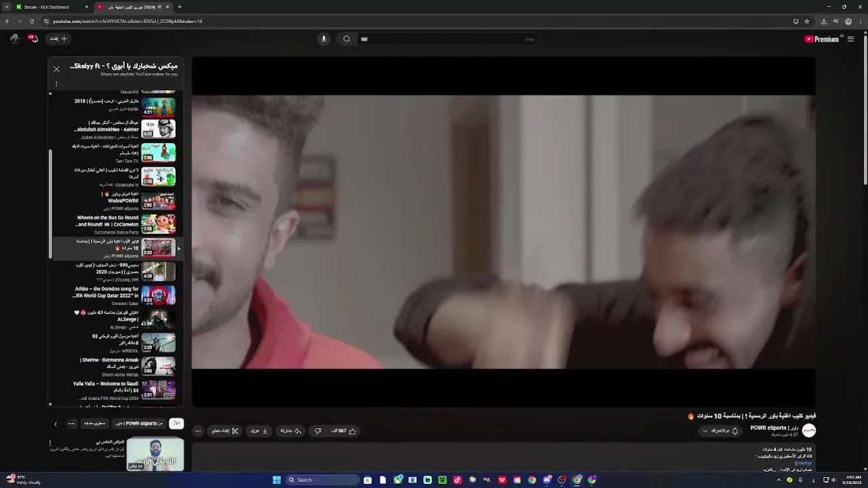The width and height of the screenshot is (868, 488).
Task: Click the main video player
Action: (503, 232)
